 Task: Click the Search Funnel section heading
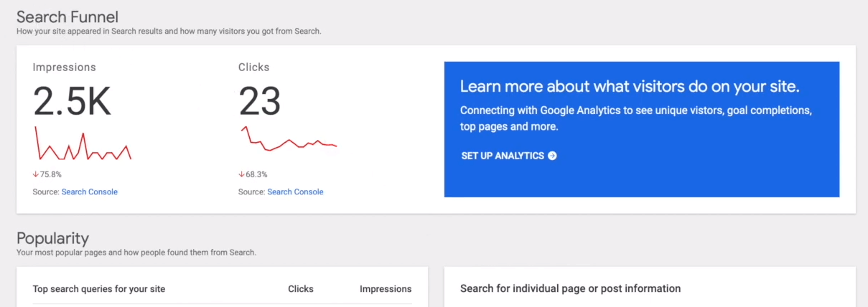(67, 16)
